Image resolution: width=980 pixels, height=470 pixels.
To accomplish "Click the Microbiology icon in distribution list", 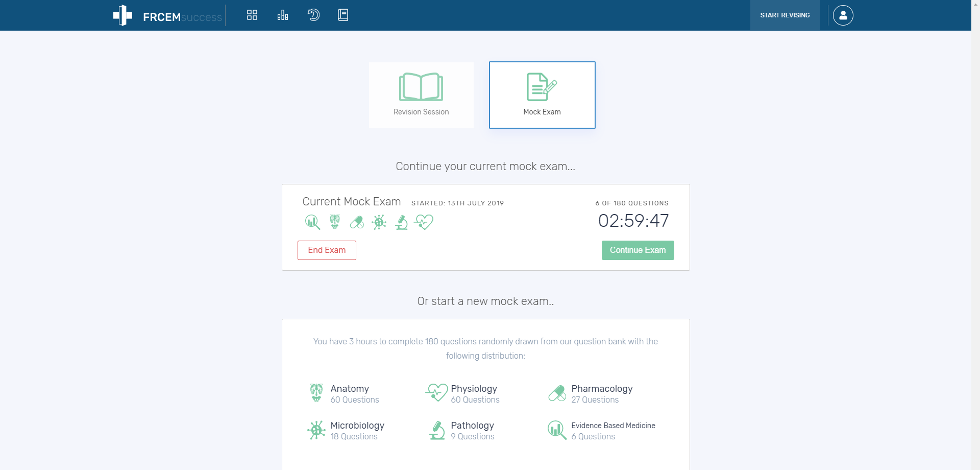I will point(316,430).
